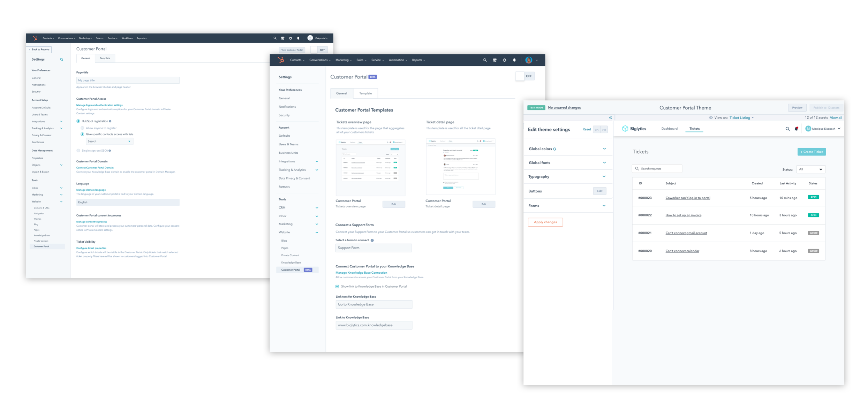This screenshot has width=868, height=410.
Task: Click the HubSpot sprocket logo in middle window
Action: [x=281, y=60]
